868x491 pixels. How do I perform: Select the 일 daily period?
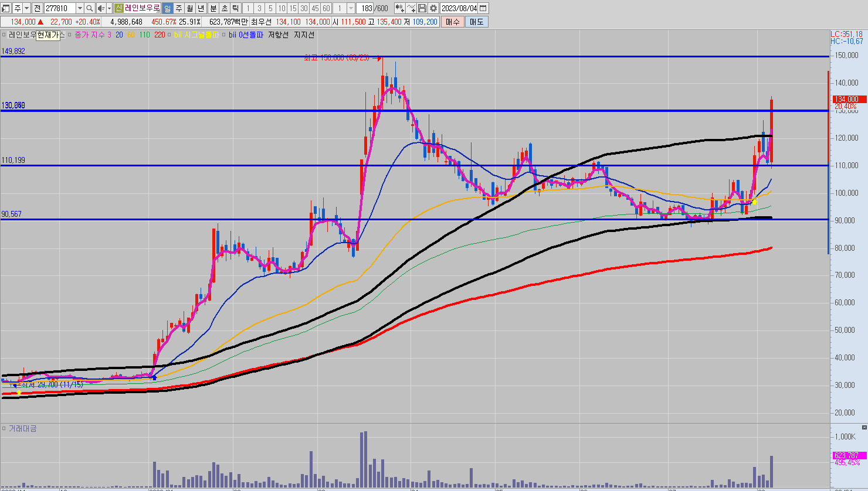coord(167,8)
